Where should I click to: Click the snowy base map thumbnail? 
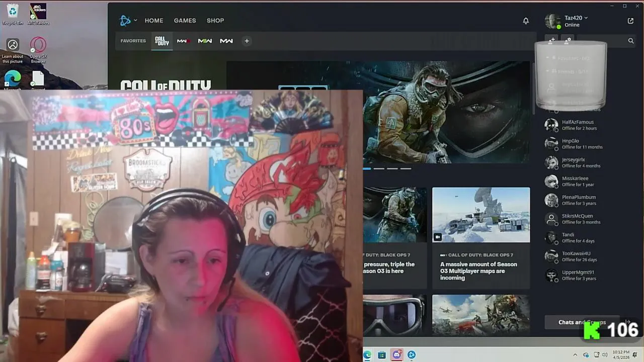pos(481,215)
